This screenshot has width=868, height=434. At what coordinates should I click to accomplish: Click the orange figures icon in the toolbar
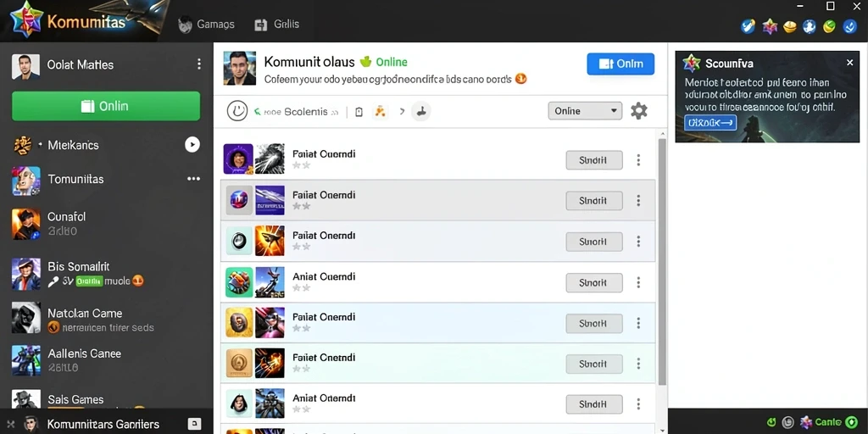pos(380,111)
